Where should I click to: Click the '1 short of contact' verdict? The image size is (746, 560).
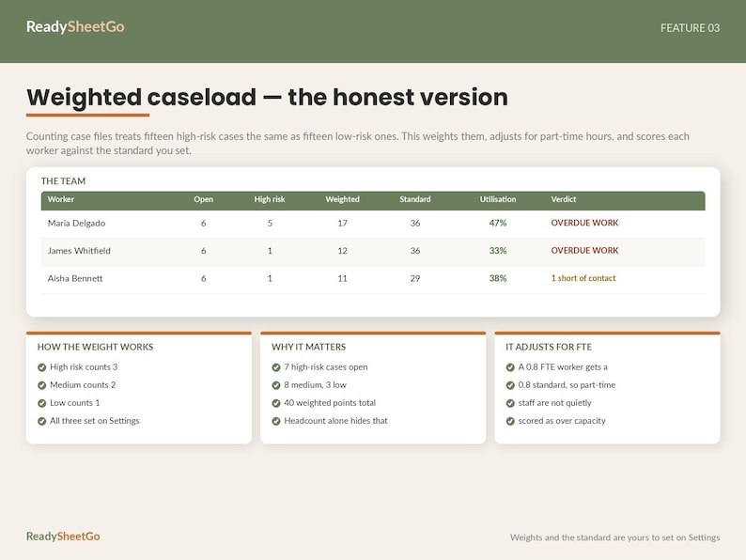[x=583, y=278]
